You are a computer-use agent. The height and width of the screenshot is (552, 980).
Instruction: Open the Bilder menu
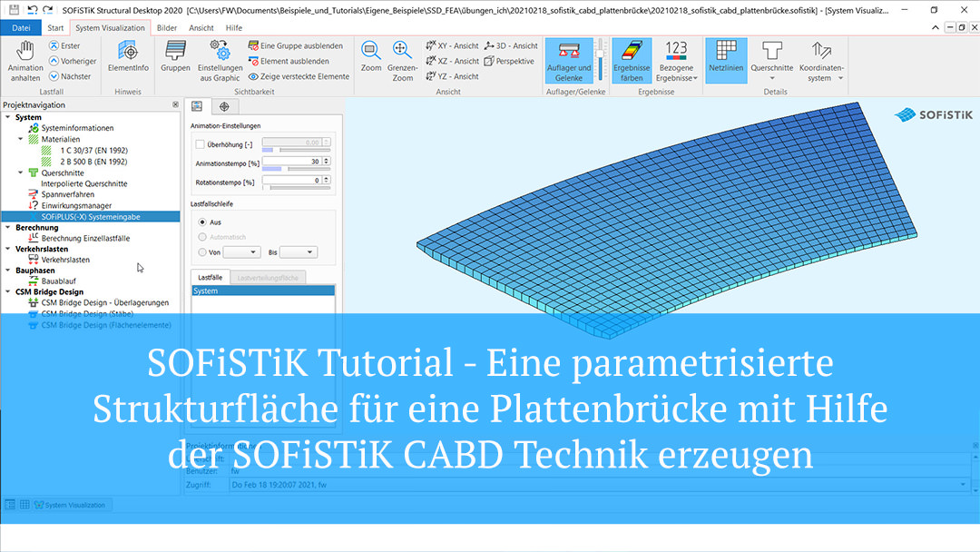click(x=167, y=27)
